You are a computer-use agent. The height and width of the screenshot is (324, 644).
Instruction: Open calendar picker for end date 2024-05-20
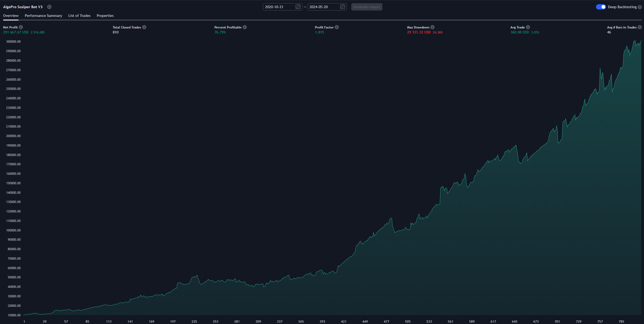point(342,7)
